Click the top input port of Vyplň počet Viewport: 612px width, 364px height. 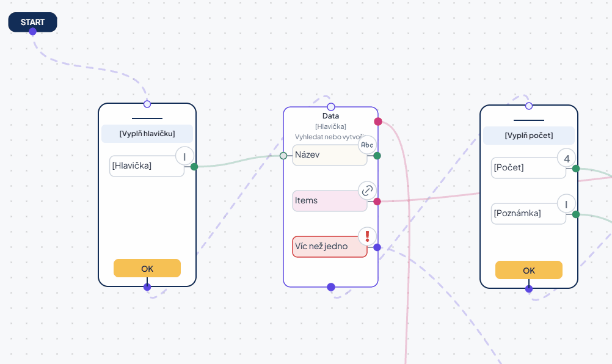(529, 106)
